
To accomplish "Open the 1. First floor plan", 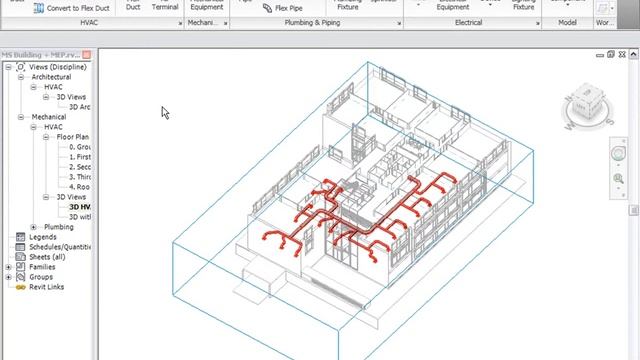I will [80, 157].
